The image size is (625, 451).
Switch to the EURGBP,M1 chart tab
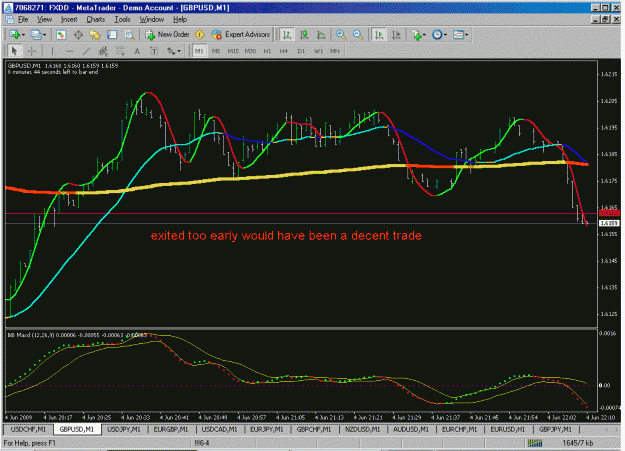pyautogui.click(x=171, y=429)
